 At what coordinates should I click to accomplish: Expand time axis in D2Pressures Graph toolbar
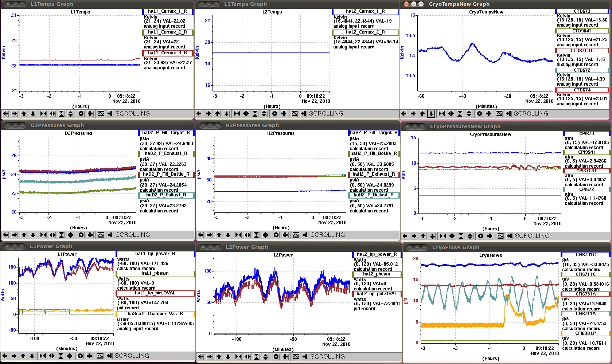52,235
